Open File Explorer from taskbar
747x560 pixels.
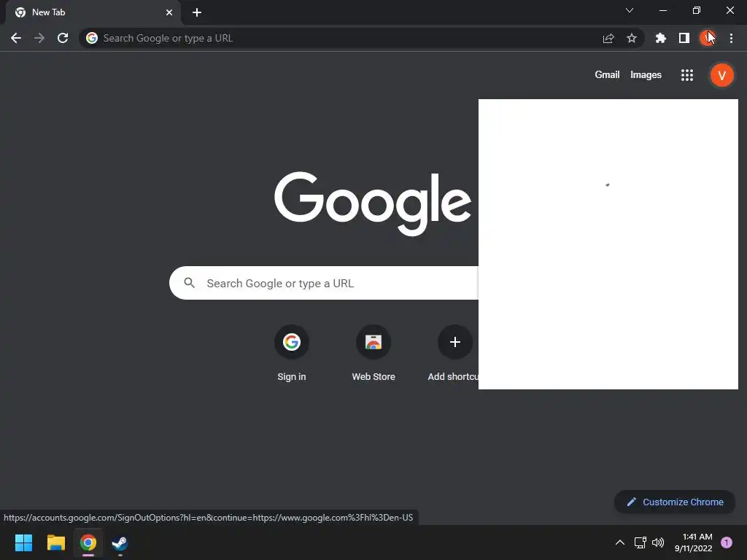[55, 542]
